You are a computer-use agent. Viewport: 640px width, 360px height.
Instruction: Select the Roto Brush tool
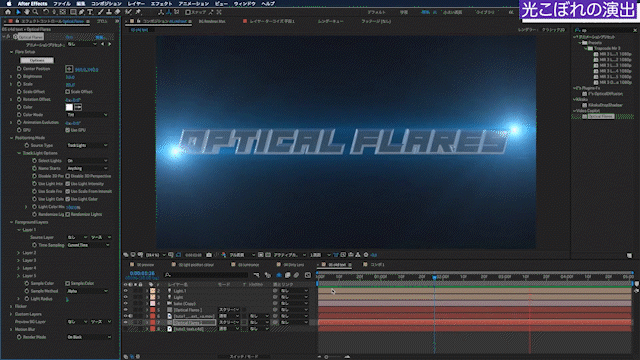[129, 12]
